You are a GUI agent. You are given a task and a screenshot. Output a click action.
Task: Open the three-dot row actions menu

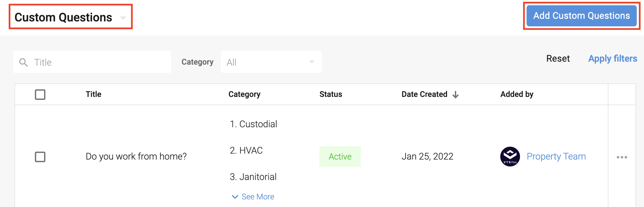[622, 157]
